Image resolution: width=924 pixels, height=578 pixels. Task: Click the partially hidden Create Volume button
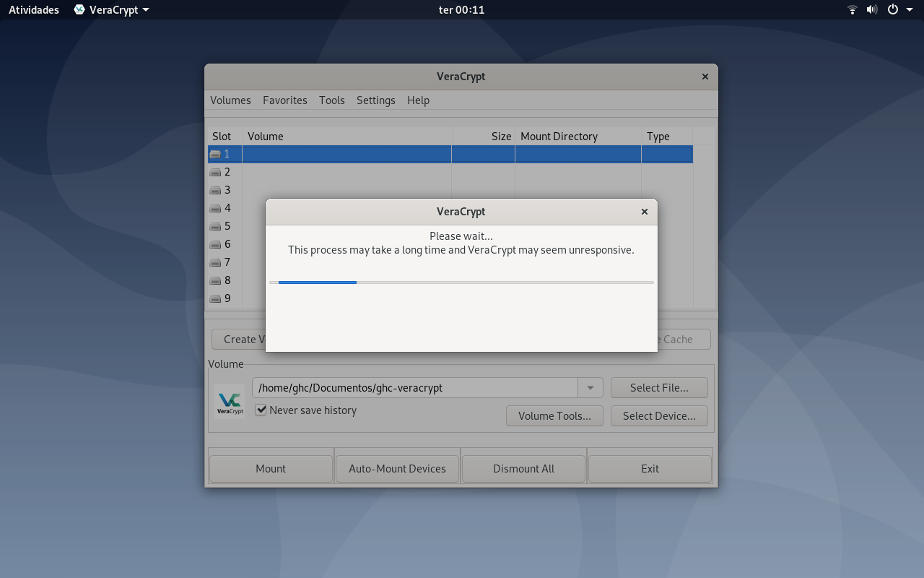pos(238,340)
